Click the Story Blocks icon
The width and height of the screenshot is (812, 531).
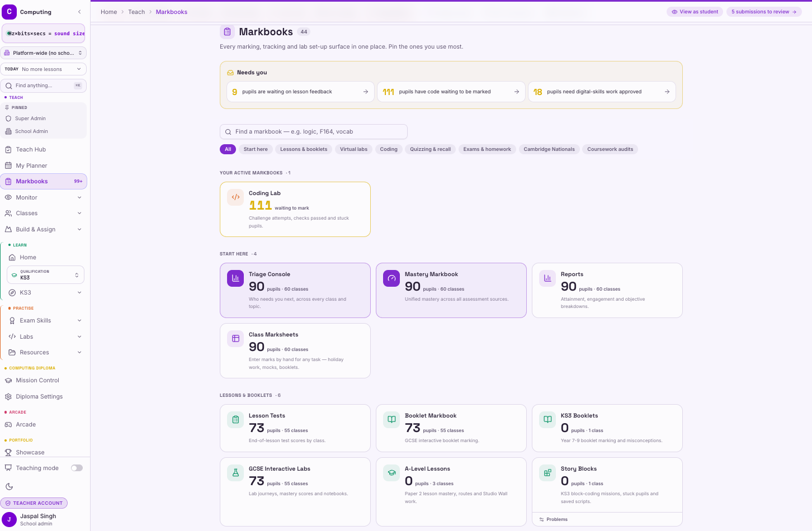coord(547,473)
